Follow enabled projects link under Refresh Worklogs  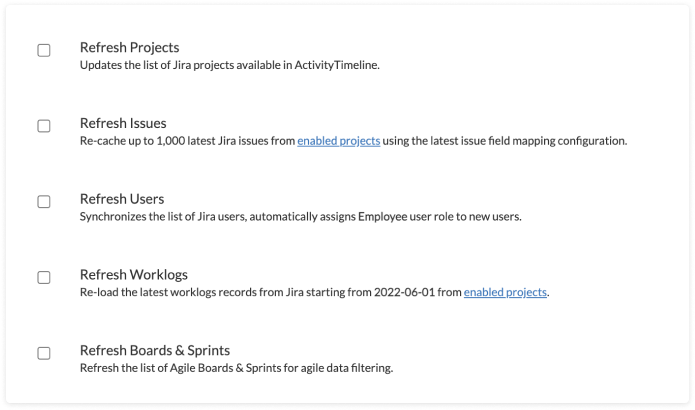(x=505, y=292)
